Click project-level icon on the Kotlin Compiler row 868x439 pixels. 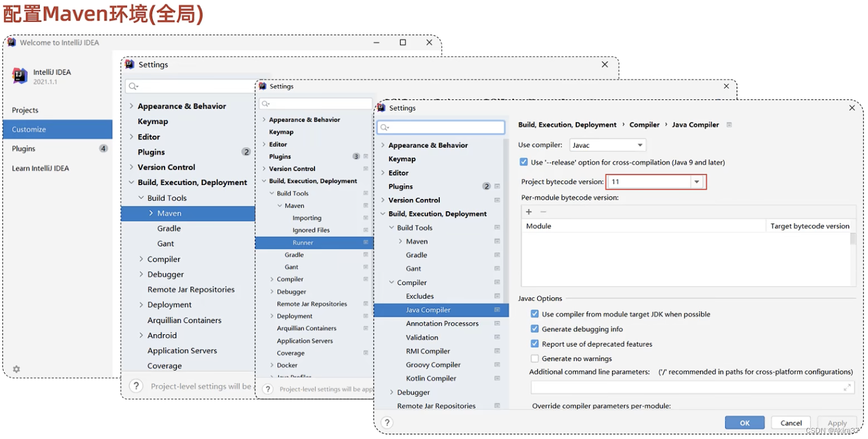click(497, 378)
